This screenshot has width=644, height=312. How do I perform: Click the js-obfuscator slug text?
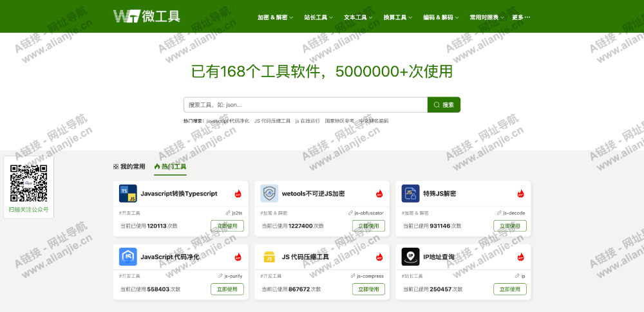click(369, 213)
